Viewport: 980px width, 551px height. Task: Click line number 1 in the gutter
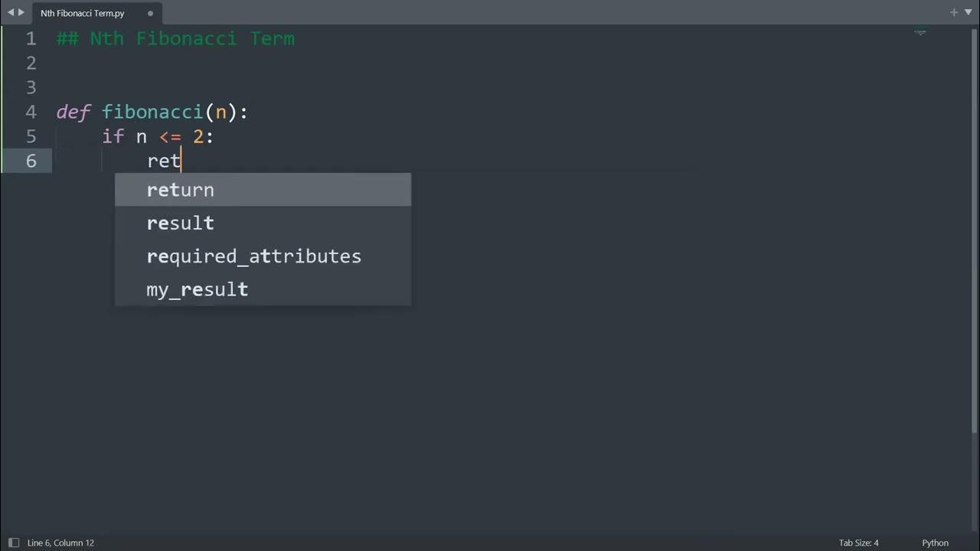pyautogui.click(x=31, y=39)
